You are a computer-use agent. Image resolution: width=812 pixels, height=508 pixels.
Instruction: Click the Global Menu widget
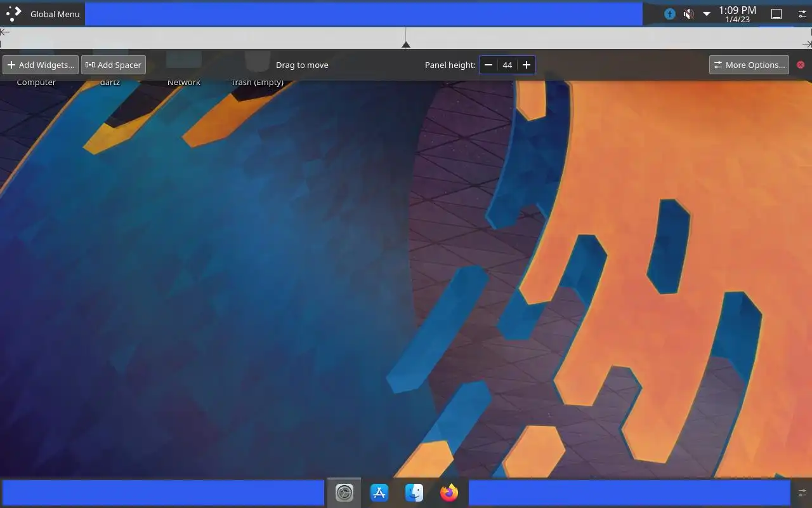(x=55, y=14)
